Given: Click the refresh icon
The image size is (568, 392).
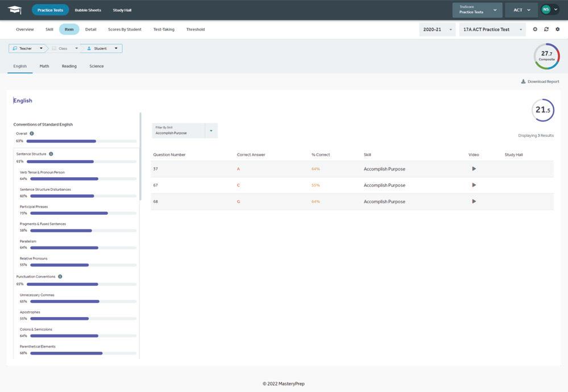Looking at the screenshot, I should (x=546, y=30).
